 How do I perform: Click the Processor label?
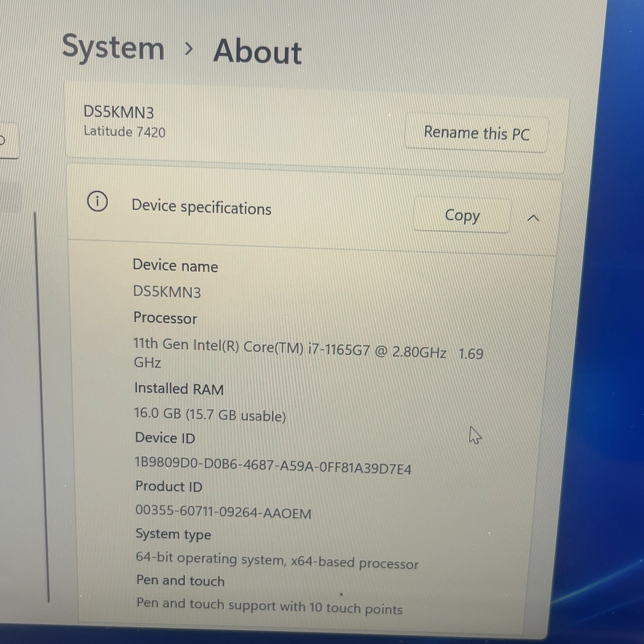(165, 318)
